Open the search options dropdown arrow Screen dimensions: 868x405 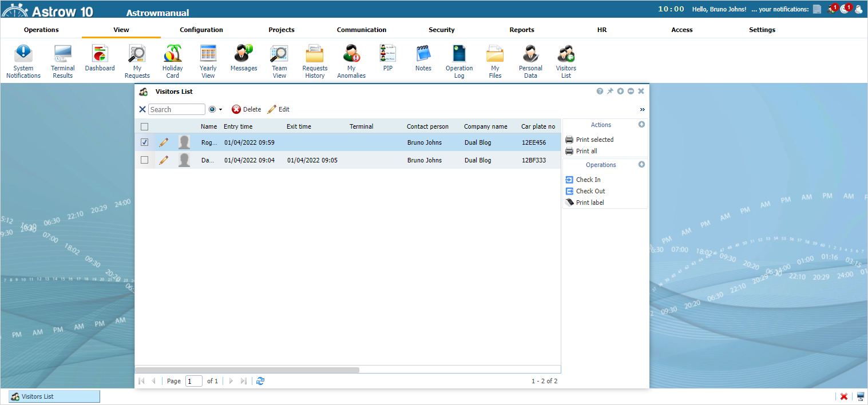pyautogui.click(x=220, y=110)
